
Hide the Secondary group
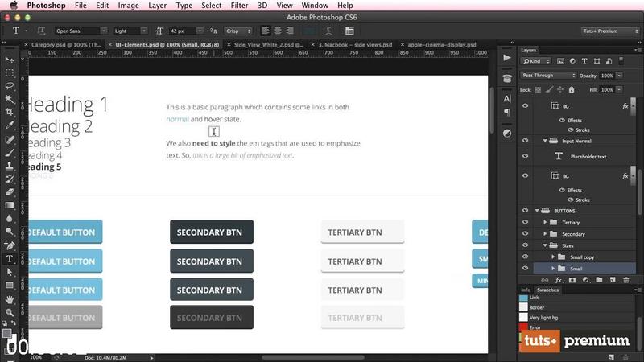526,233
